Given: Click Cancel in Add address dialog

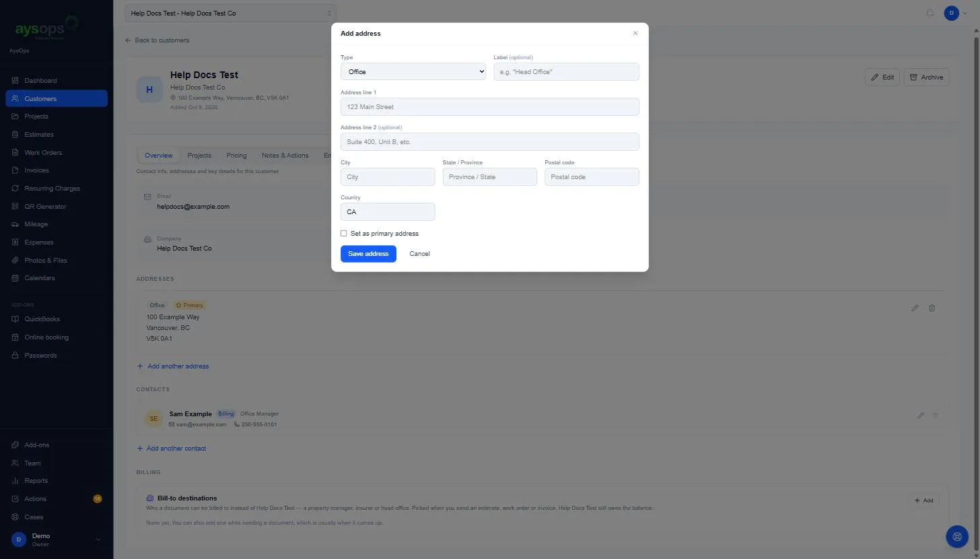Looking at the screenshot, I should point(419,254).
